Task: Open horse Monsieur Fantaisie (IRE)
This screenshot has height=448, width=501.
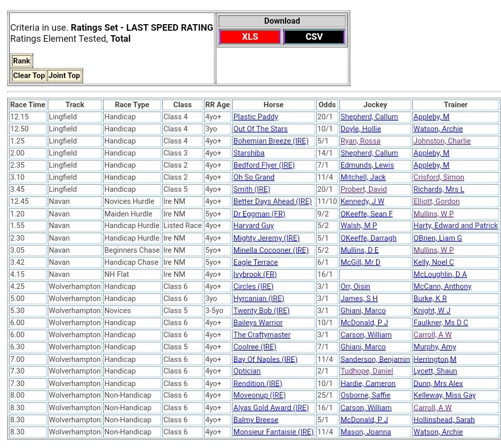Action: 273,432
